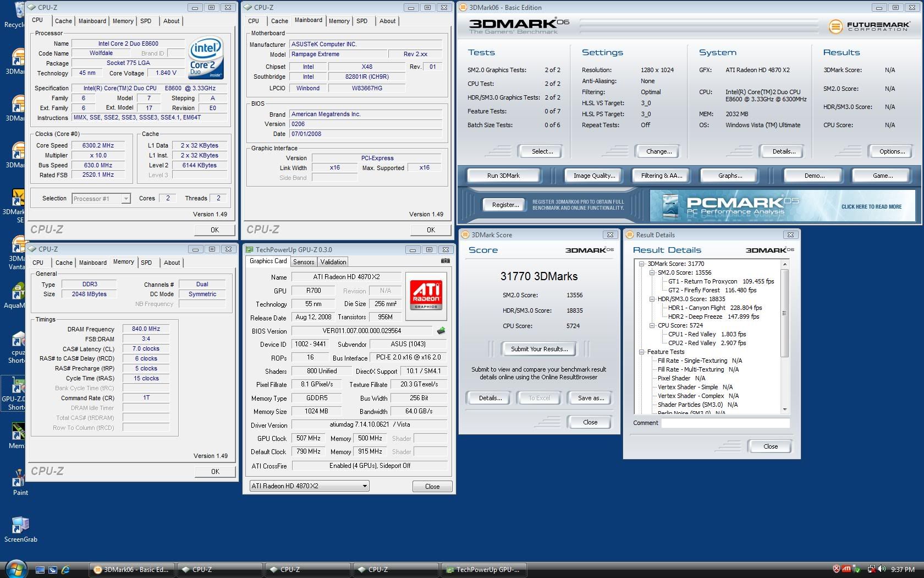Open the Processor #1 selection dropdown
This screenshot has width=924, height=578.
(101, 199)
